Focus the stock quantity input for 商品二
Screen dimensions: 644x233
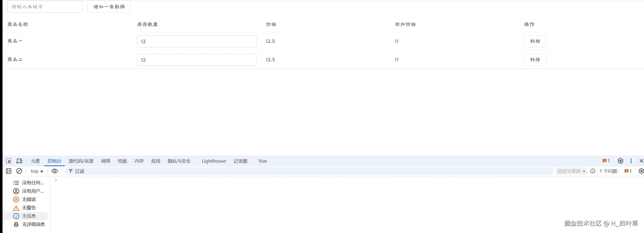(x=197, y=60)
